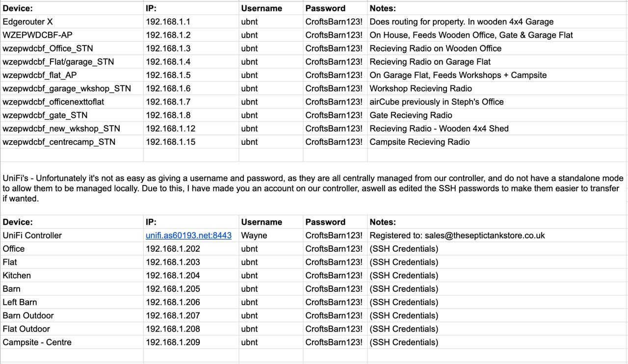Screen dimensions: 628x364
Task: Select the wzepwdcbf_centrecamp_STN cell
Action: (x=59, y=142)
